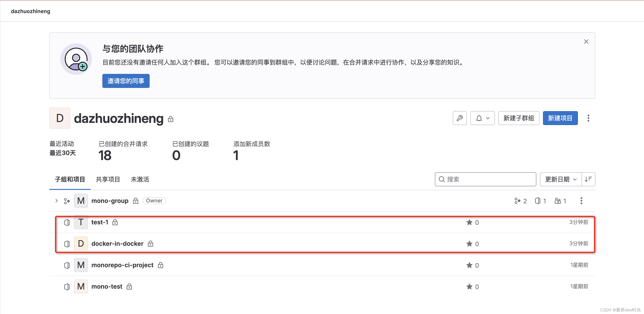Open the test-1 project link
The height and width of the screenshot is (314, 644).
pyautogui.click(x=100, y=222)
